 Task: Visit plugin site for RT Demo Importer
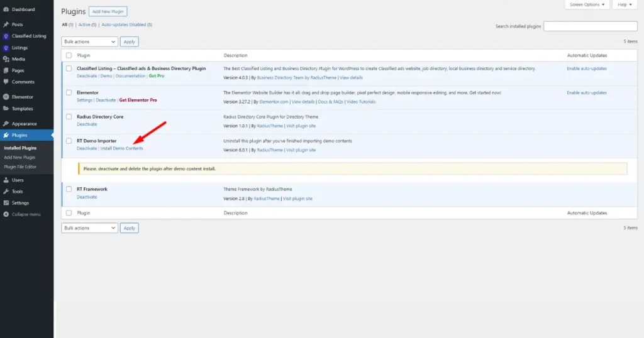coord(301,150)
